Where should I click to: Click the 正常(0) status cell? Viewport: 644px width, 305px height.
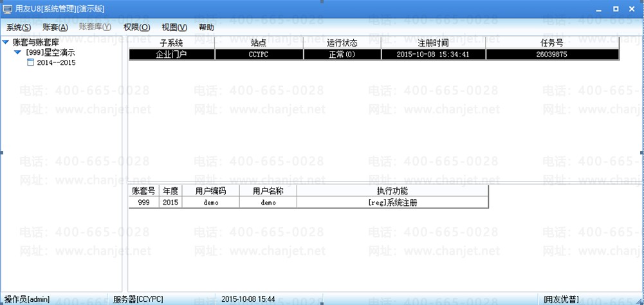(x=342, y=54)
